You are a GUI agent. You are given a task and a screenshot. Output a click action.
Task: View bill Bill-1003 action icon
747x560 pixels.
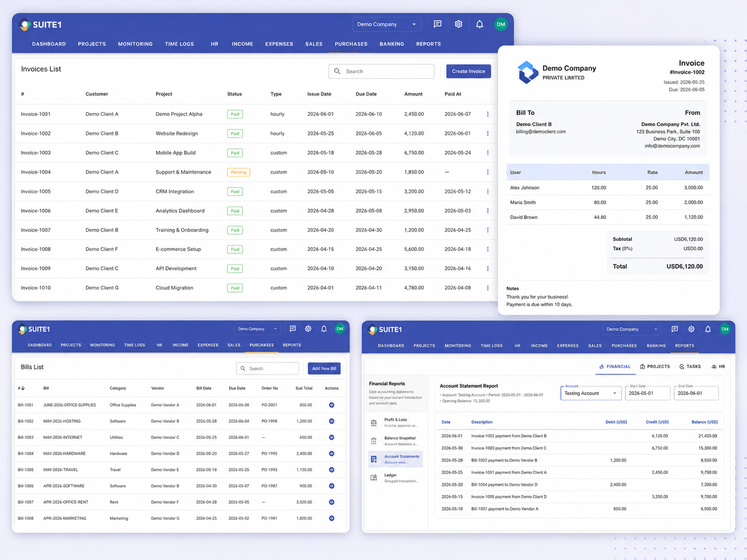point(332,437)
